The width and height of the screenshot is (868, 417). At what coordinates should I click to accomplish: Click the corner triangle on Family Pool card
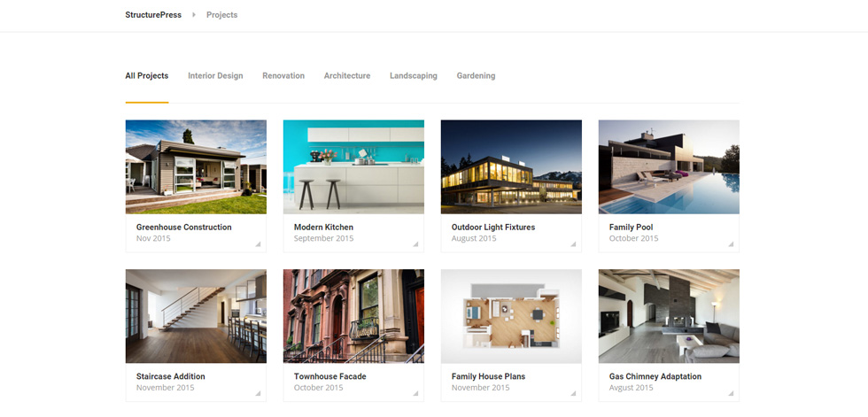click(732, 244)
